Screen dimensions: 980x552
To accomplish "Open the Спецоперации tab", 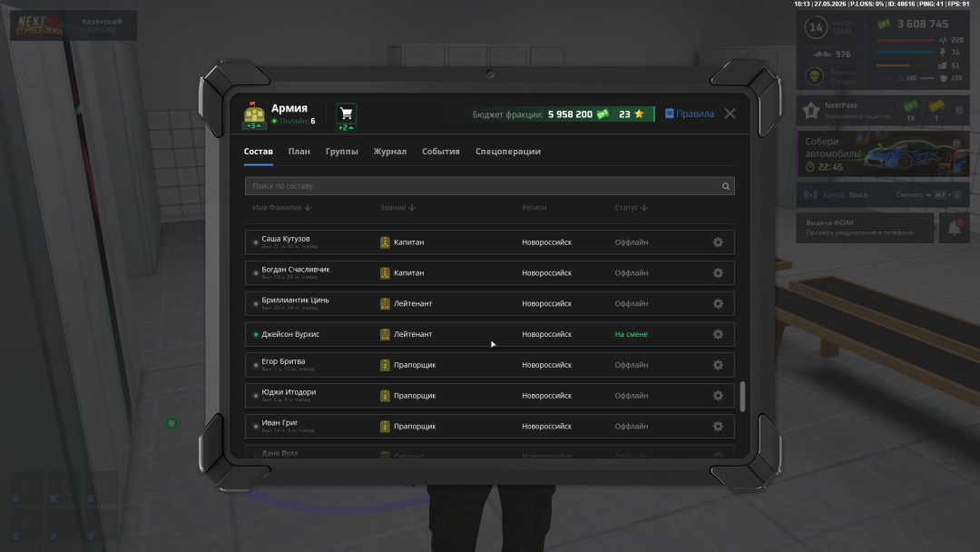I will point(508,152).
